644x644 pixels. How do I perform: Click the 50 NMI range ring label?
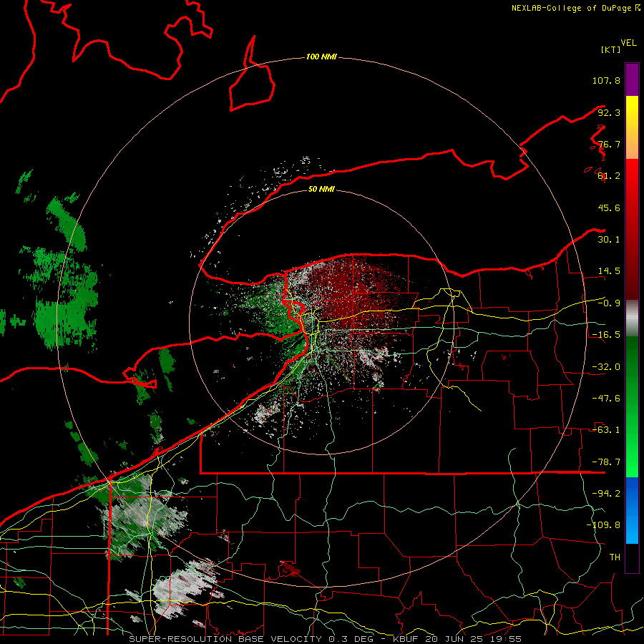click(321, 189)
